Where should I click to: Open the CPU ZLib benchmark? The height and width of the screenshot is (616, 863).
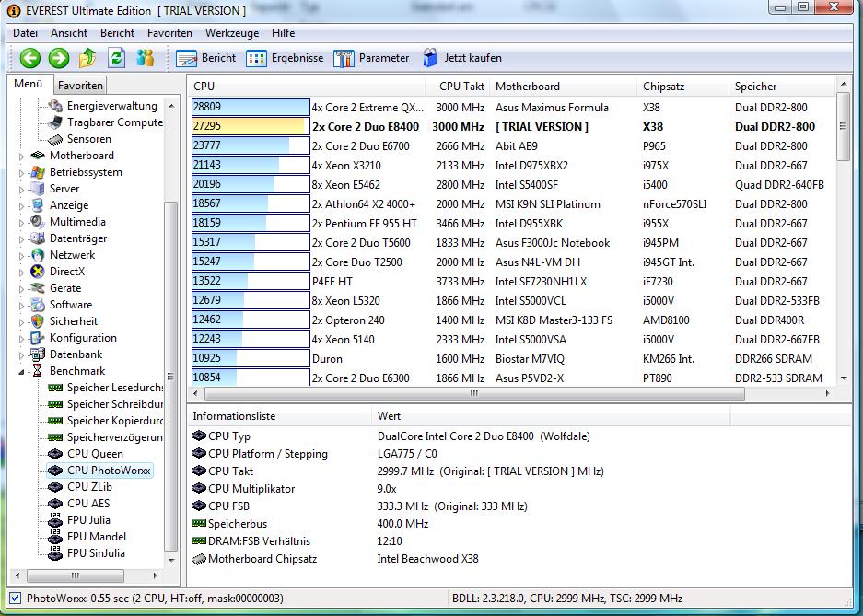89,487
